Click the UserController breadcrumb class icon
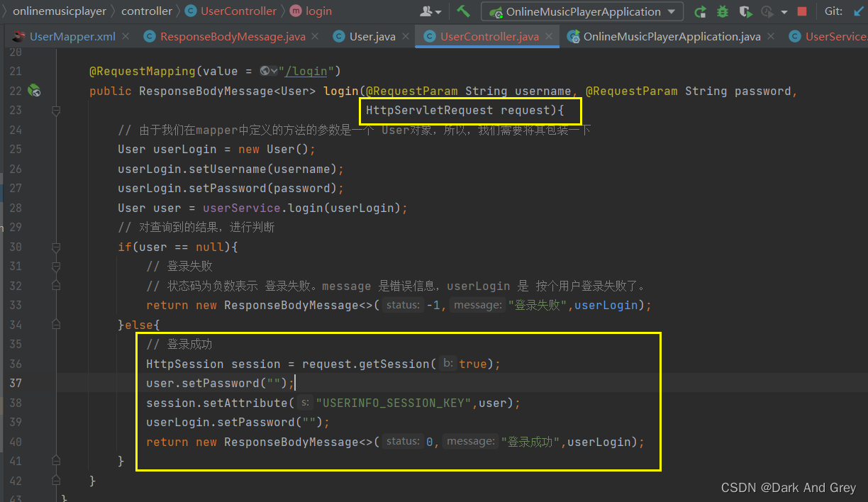Viewport: 868px width, 502px height. [191, 11]
